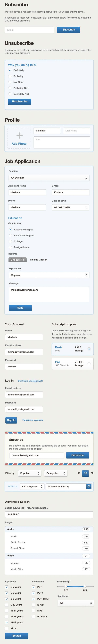Click the blue Unsubscribe button
The width and height of the screenshot is (98, 644).
20,101
